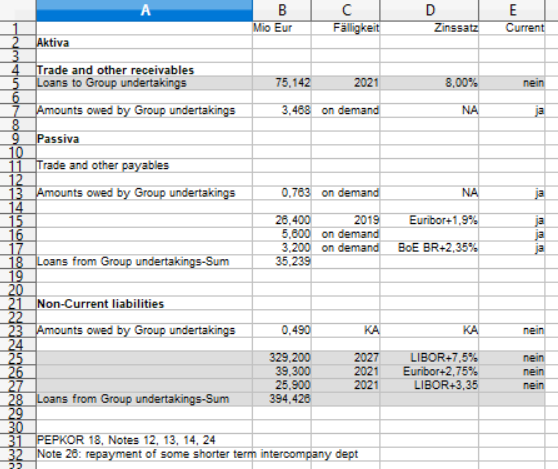Viewport: 558px width, 469px height.
Task: Click the 'Euribor+2,75%' cell
Action: [430, 372]
